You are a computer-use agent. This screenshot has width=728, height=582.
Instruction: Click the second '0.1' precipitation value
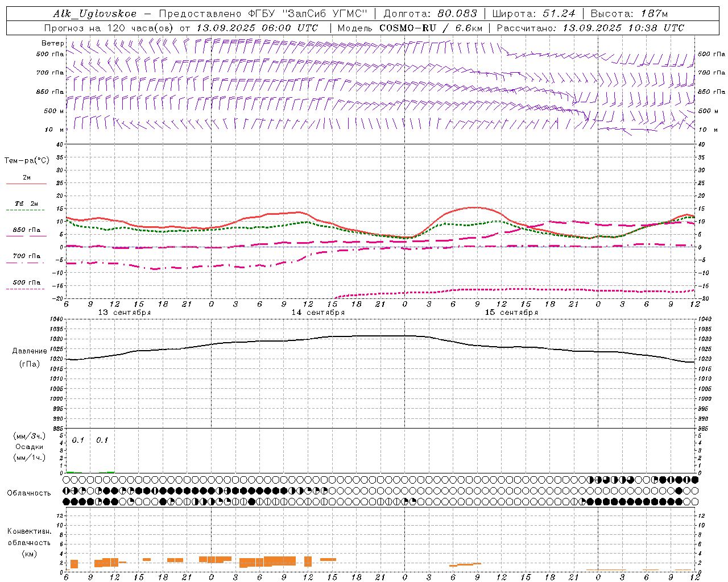click(102, 440)
